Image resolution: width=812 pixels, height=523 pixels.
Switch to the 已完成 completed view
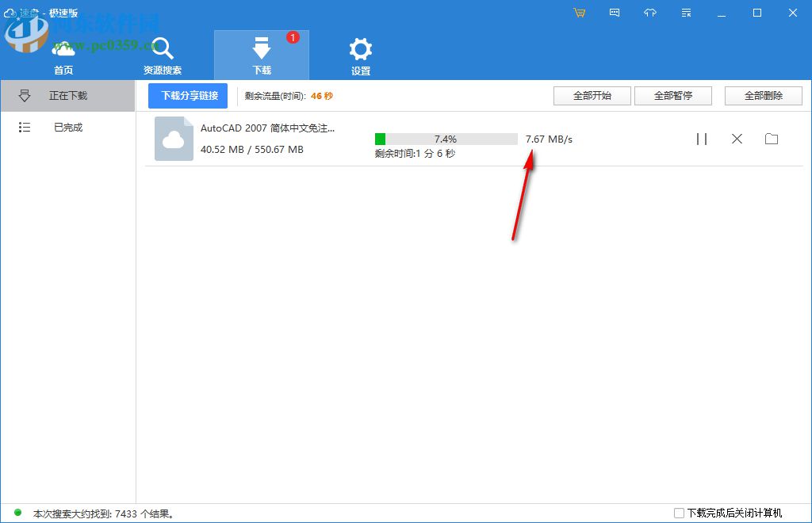click(67, 127)
